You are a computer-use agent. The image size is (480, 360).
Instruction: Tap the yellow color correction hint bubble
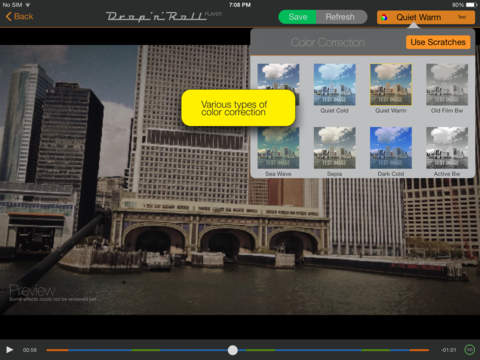pyautogui.click(x=238, y=108)
